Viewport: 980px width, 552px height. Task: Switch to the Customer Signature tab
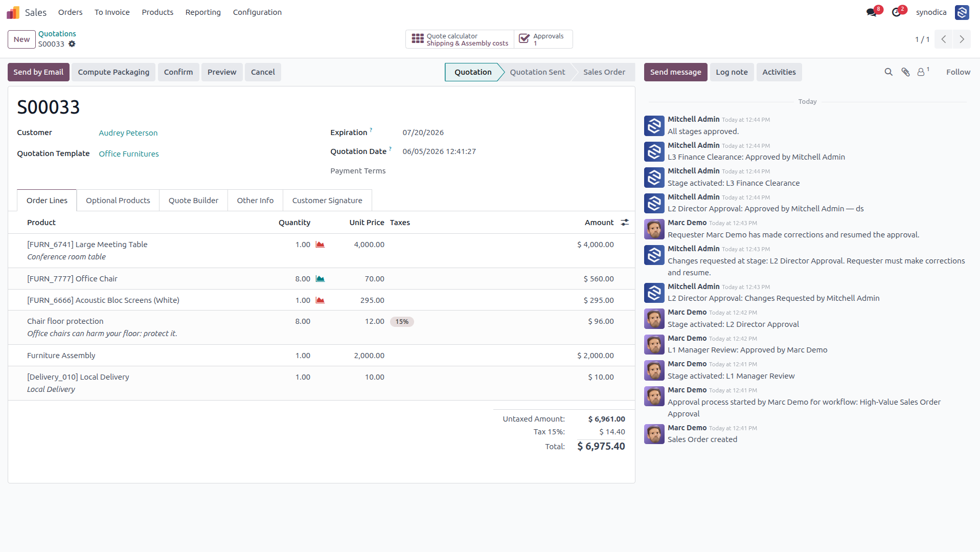327,201
